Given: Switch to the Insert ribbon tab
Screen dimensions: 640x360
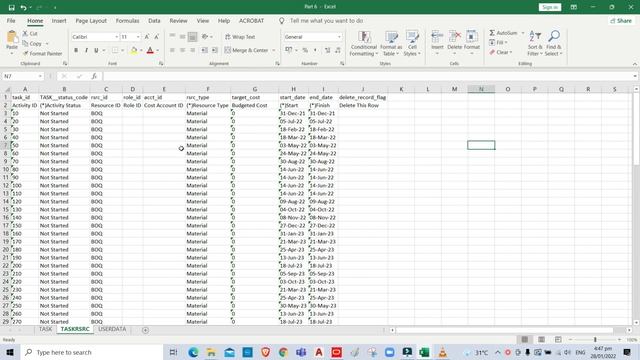Looking at the screenshot, I should click(x=59, y=20).
